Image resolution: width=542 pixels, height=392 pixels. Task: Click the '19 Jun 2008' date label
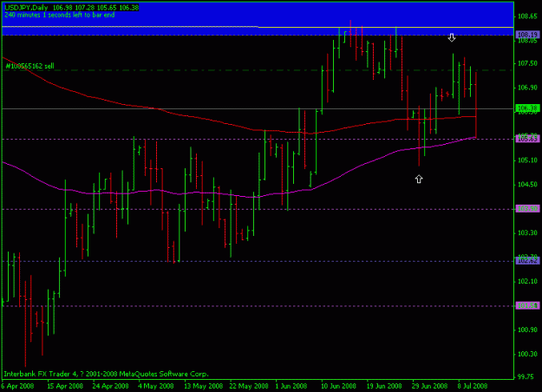coord(384,386)
